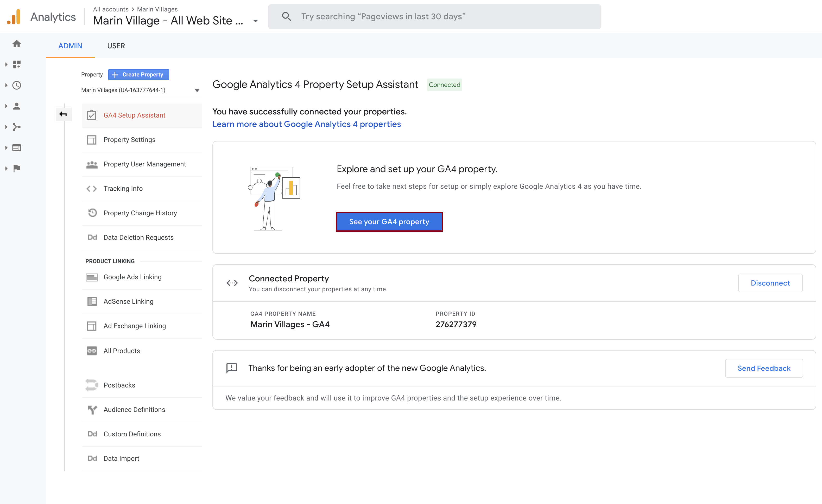
Task: Open the account view selector dropdown arrow
Action: [256, 21]
